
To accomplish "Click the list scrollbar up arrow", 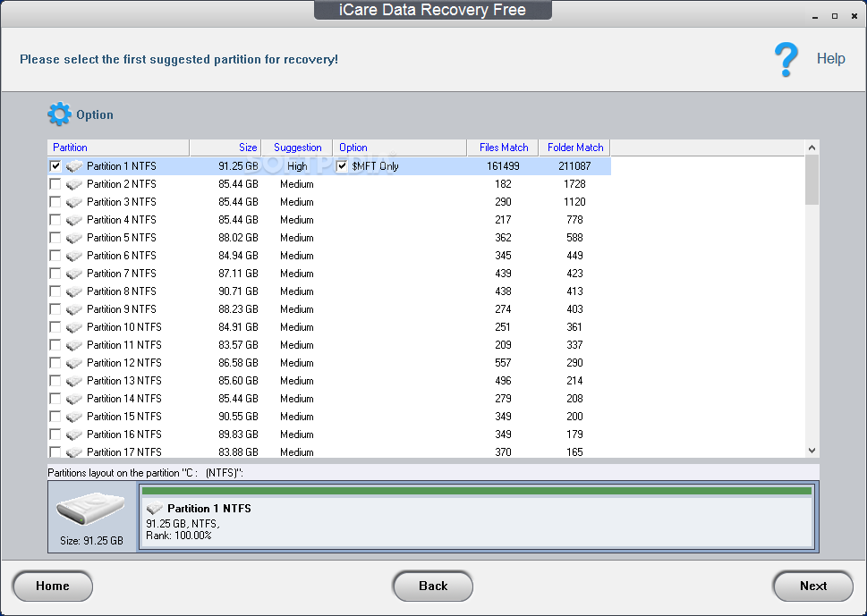I will (x=812, y=148).
